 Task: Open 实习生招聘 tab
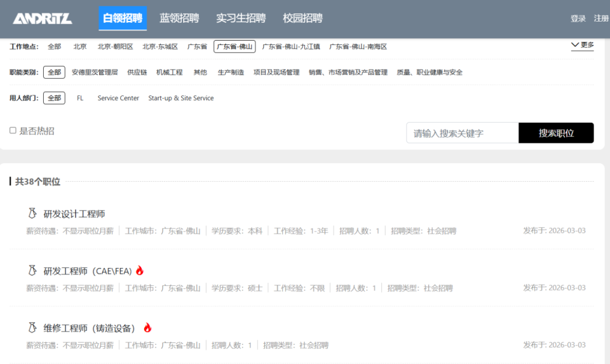point(241,18)
